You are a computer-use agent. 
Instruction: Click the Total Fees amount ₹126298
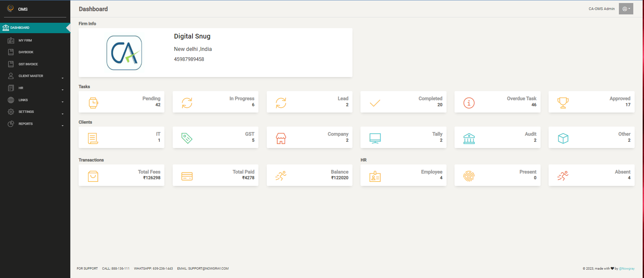pyautogui.click(x=152, y=178)
